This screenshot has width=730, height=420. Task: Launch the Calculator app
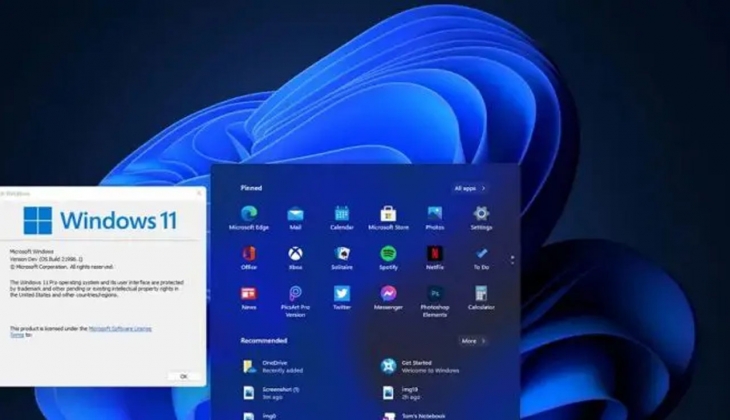(481, 298)
